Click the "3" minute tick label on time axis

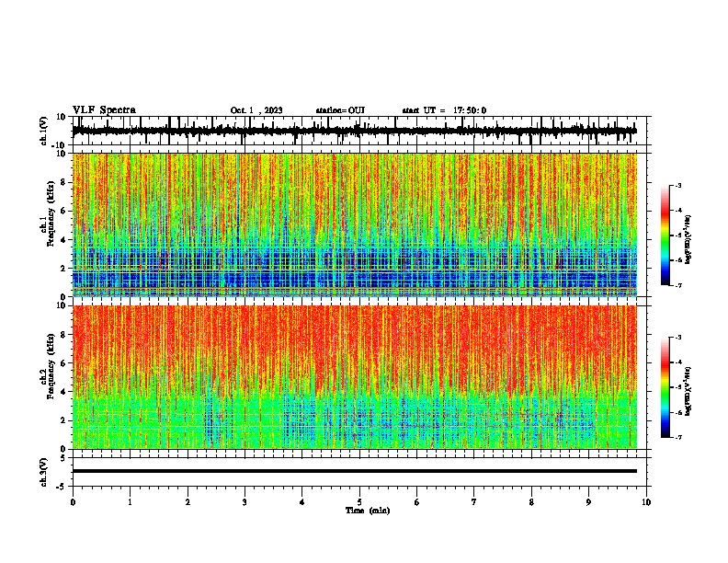pyautogui.click(x=245, y=502)
